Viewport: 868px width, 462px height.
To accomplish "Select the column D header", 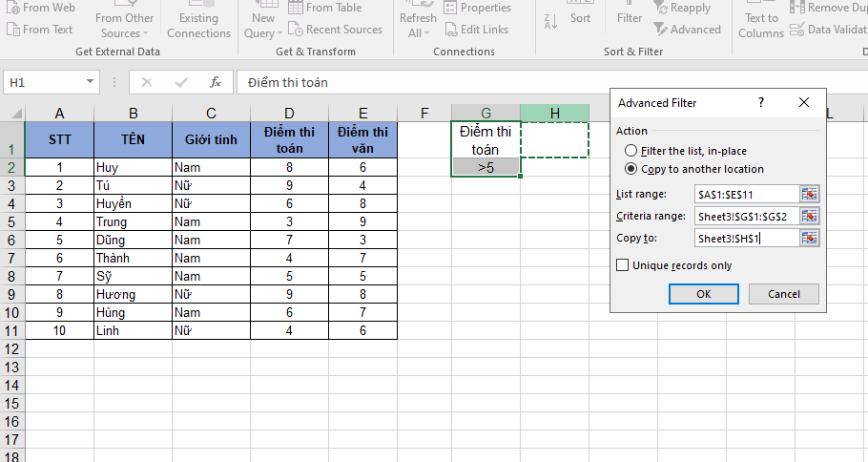I will click(x=289, y=113).
